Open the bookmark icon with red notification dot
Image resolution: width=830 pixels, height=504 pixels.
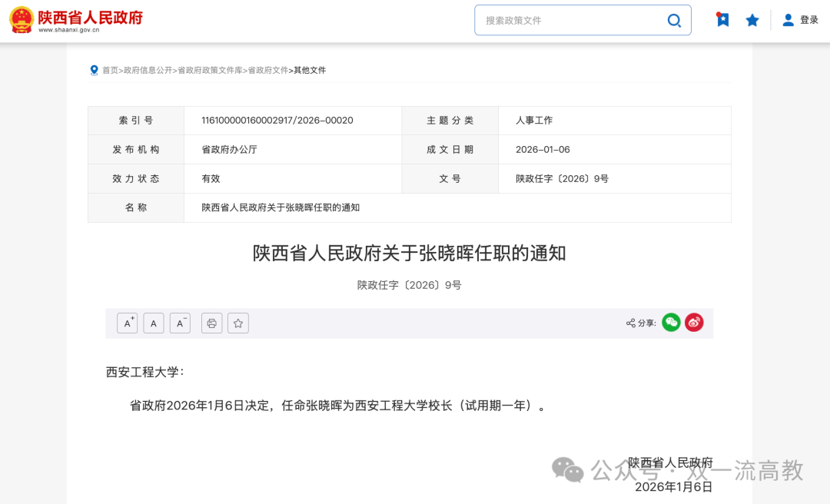pyautogui.click(x=722, y=19)
